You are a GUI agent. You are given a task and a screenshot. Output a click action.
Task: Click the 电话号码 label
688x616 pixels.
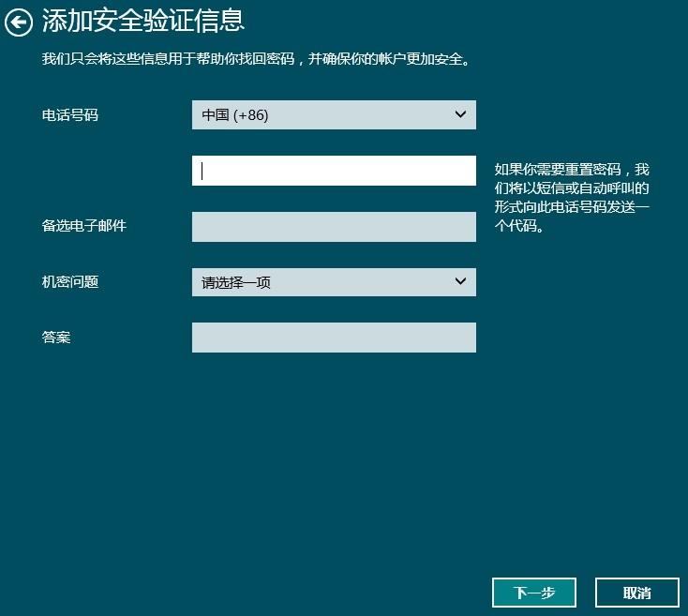pyautogui.click(x=70, y=115)
